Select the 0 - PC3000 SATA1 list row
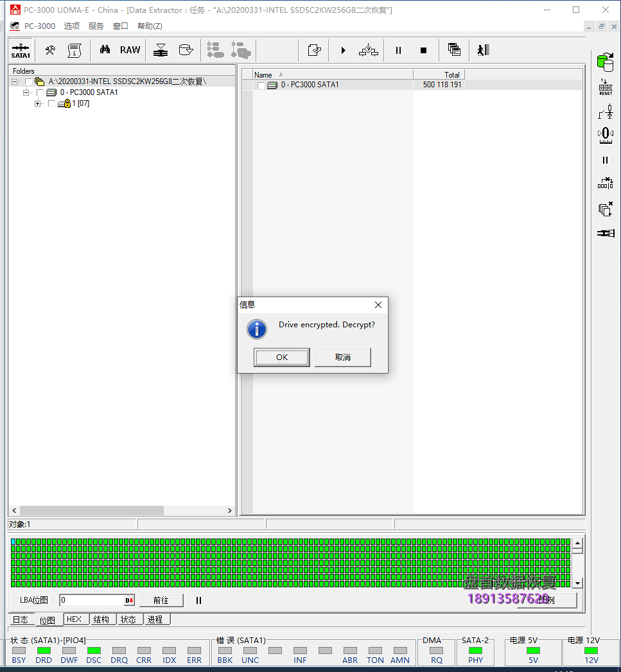The width and height of the screenshot is (621, 672). 412,85
